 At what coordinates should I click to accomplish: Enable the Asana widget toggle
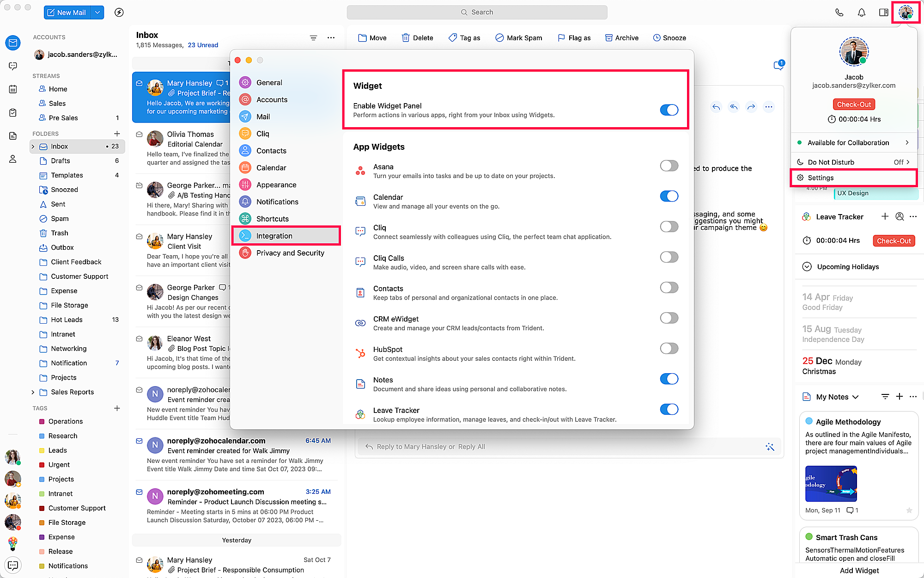click(x=669, y=166)
